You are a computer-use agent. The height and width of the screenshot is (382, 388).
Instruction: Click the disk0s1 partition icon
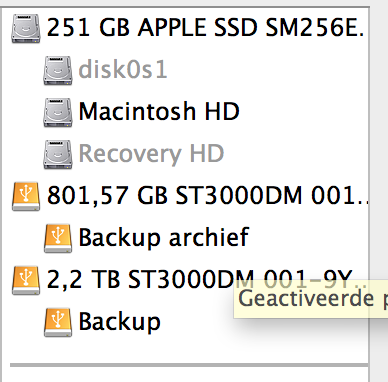pyautogui.click(x=58, y=70)
